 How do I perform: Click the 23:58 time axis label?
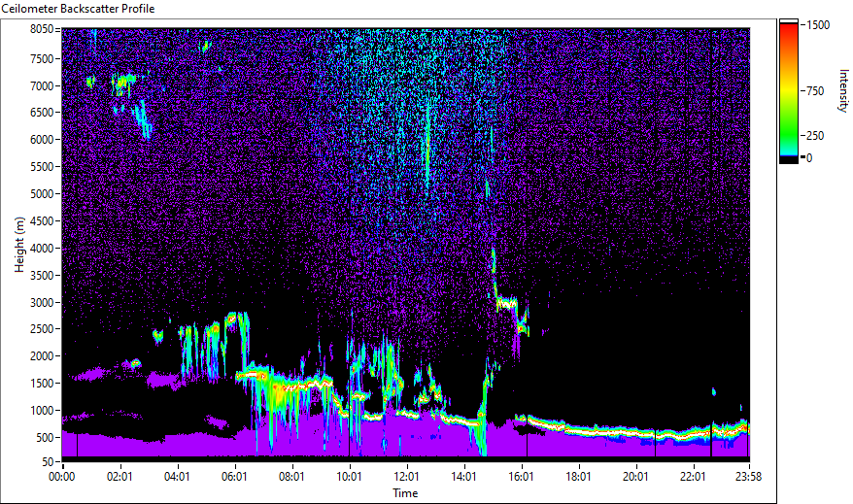[749, 477]
